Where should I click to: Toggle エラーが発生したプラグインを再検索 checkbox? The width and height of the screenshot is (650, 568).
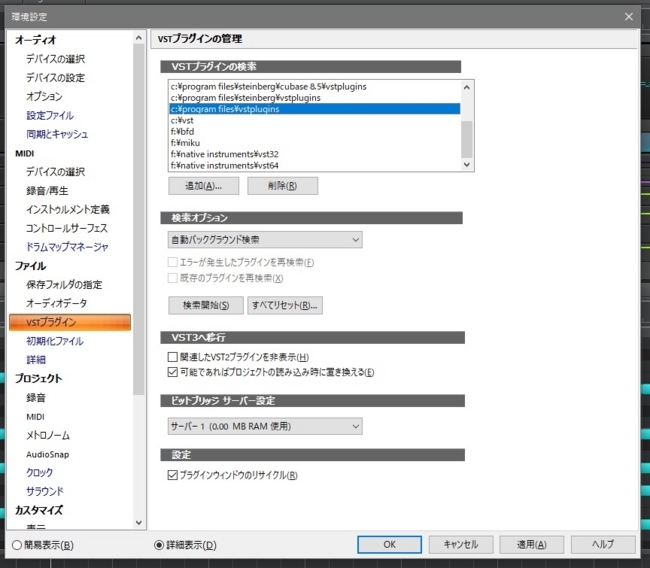172,262
